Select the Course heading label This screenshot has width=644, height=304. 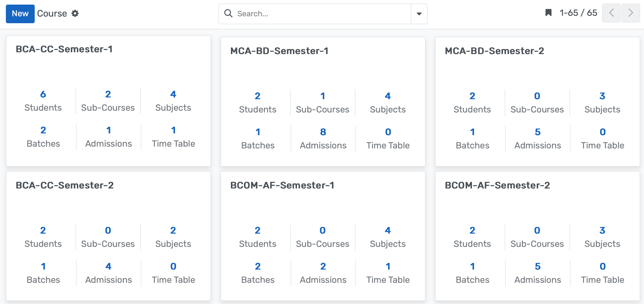coord(53,13)
